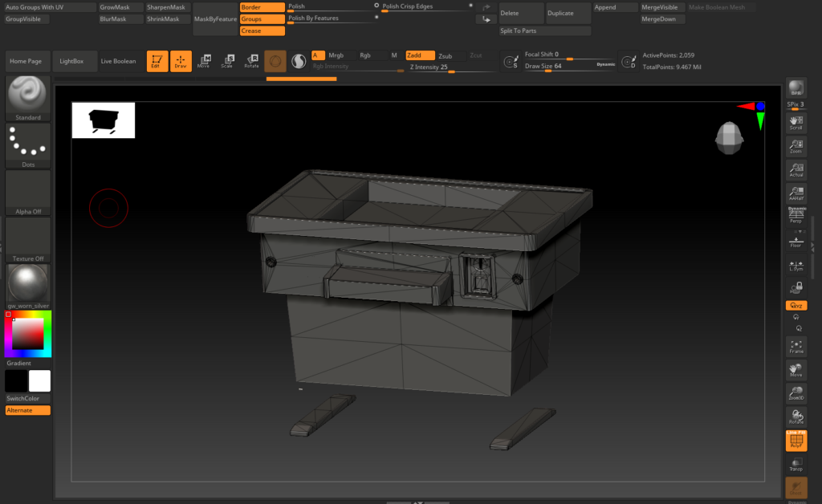Toggle Persp perspective view
822x504 pixels.
796,216
